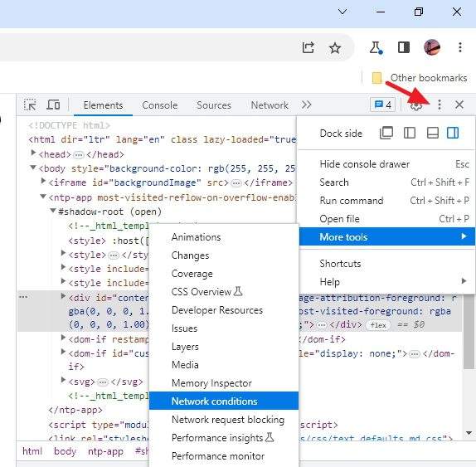The width and height of the screenshot is (476, 467).
Task: Switch to the Console tab
Action: click(160, 105)
